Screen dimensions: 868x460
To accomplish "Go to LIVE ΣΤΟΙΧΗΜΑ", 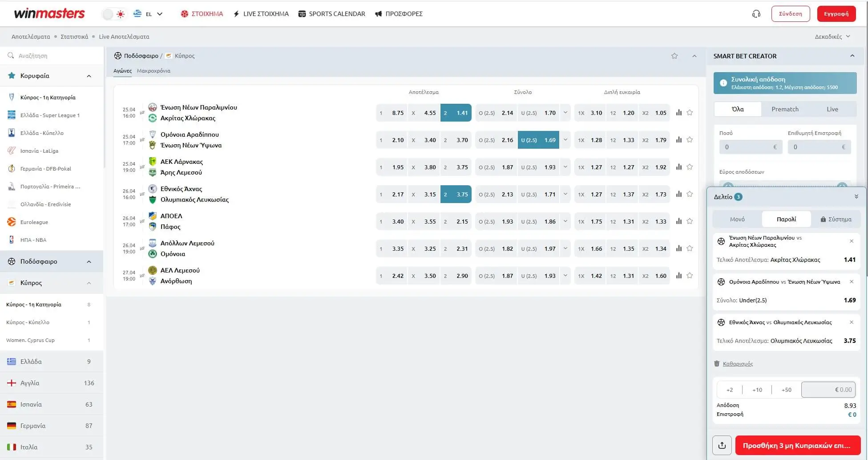I will coord(261,14).
